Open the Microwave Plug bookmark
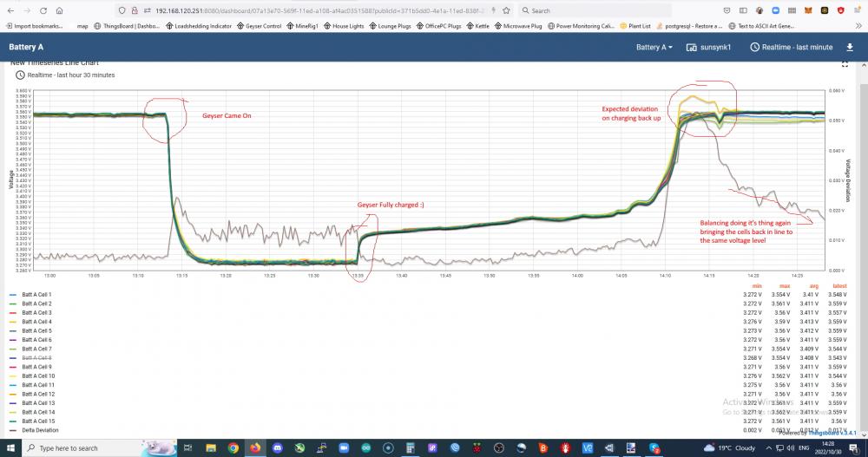 point(518,26)
